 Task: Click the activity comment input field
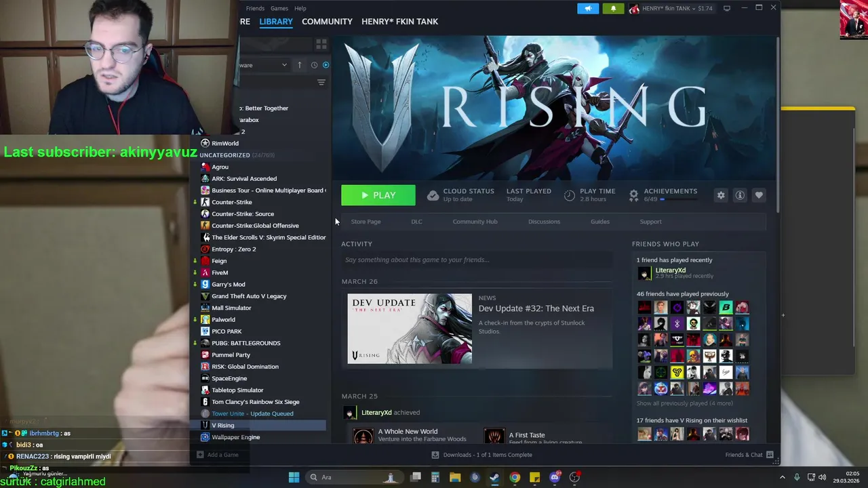[477, 260]
